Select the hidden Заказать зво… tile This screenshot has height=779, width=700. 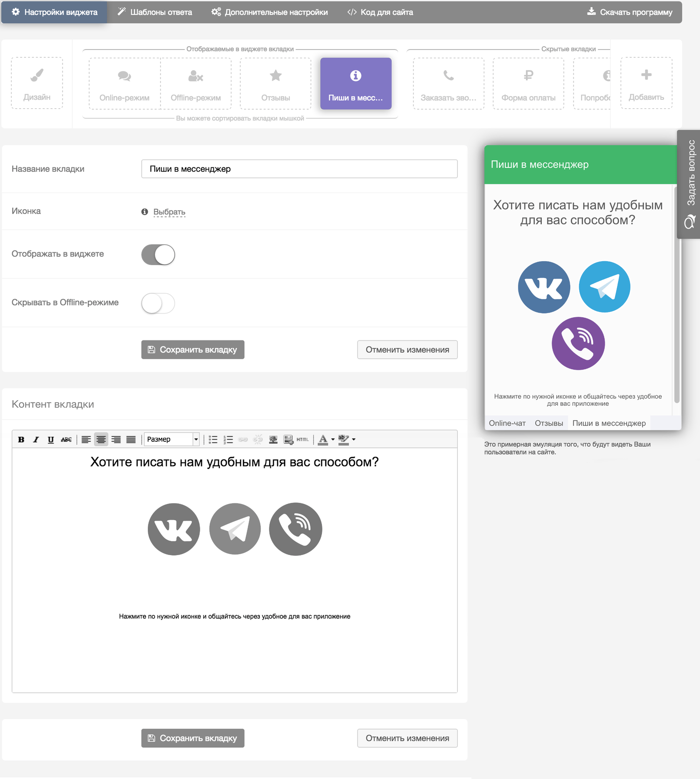(448, 83)
